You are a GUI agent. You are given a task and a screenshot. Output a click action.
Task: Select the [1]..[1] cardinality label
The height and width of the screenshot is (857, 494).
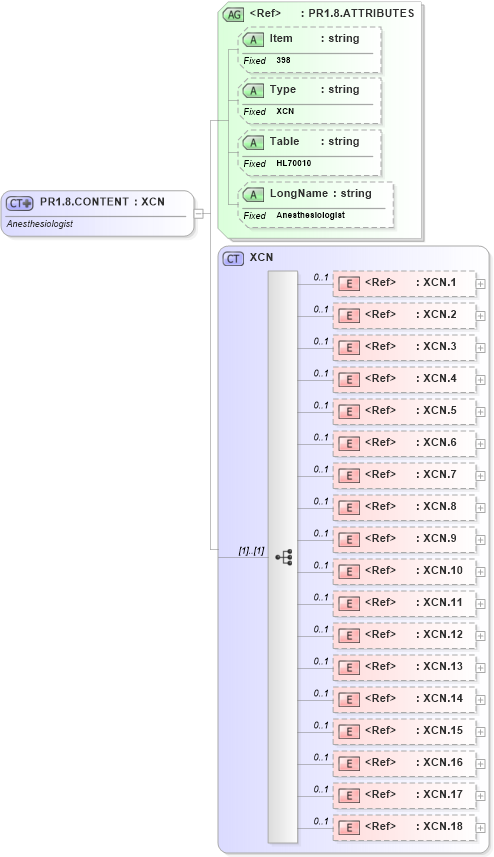tap(251, 551)
